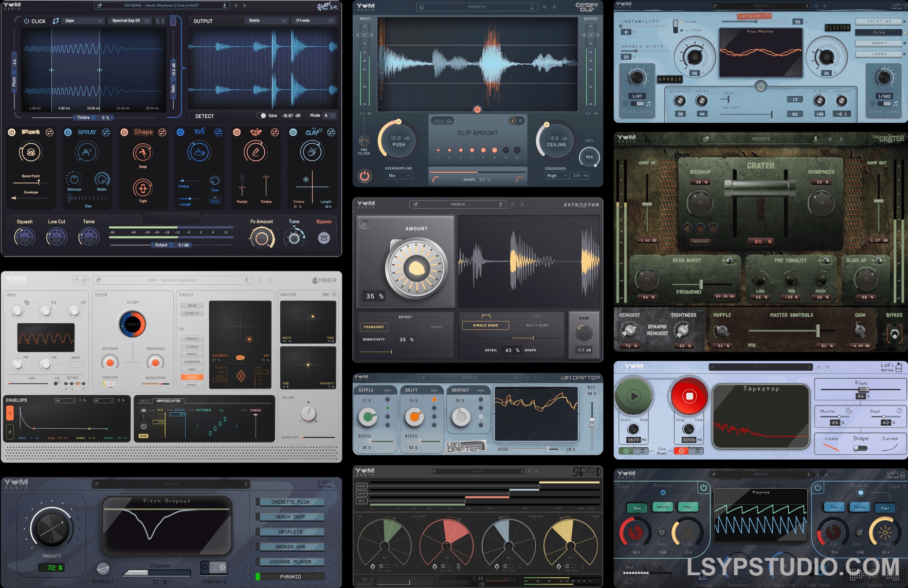The height and width of the screenshot is (588, 908).
Task: Open the High crossover dropdown in Crispy Clip
Action: pyautogui.click(x=556, y=175)
